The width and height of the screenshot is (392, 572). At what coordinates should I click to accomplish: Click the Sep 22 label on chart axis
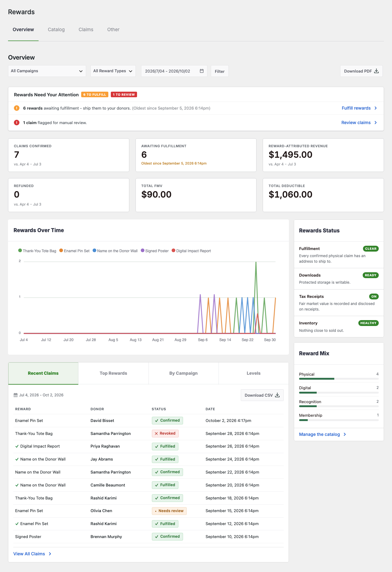click(x=248, y=340)
